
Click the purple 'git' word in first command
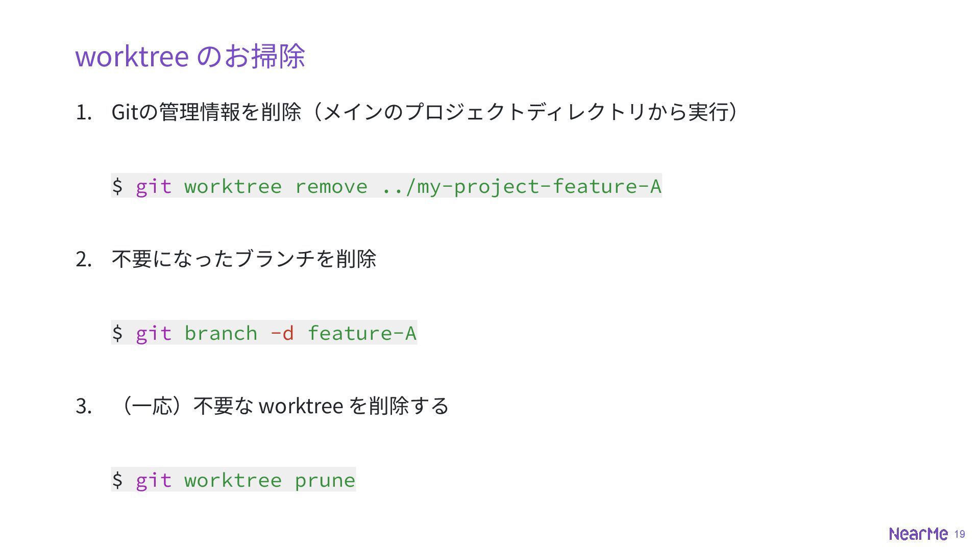[x=153, y=187]
